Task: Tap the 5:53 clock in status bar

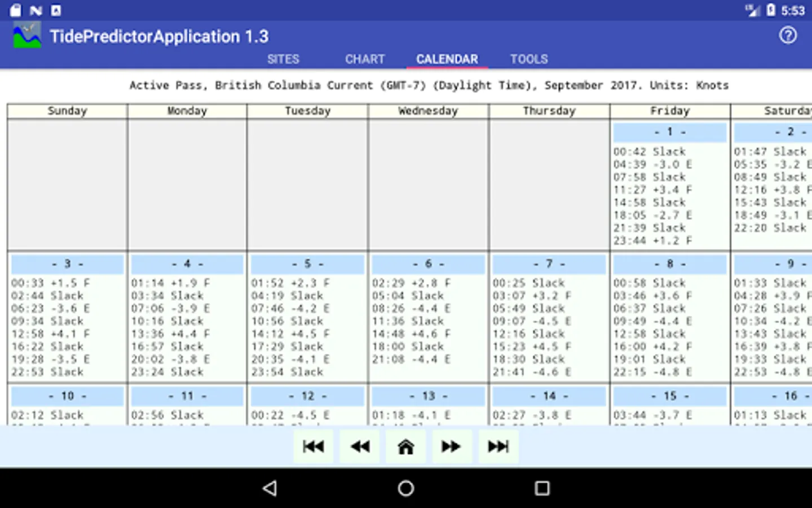Action: (793, 10)
